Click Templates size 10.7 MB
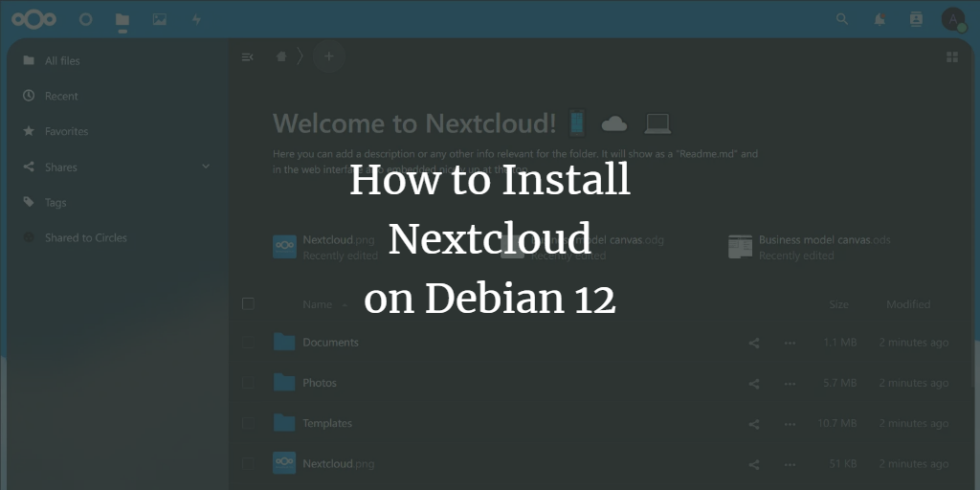The width and height of the screenshot is (980, 490). pyautogui.click(x=836, y=423)
